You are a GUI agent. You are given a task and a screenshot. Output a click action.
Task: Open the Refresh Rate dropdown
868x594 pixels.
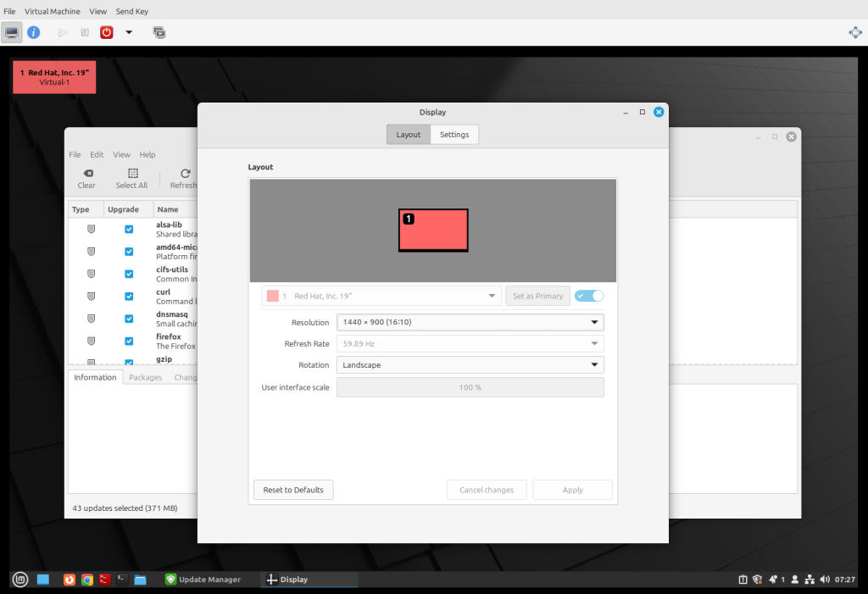click(x=470, y=344)
